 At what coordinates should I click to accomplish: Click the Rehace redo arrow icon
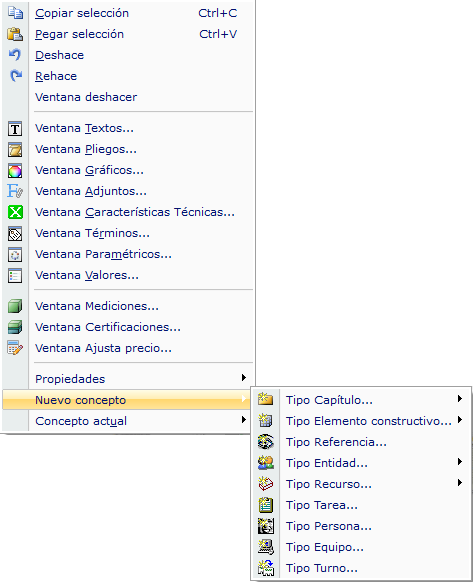[x=15, y=76]
